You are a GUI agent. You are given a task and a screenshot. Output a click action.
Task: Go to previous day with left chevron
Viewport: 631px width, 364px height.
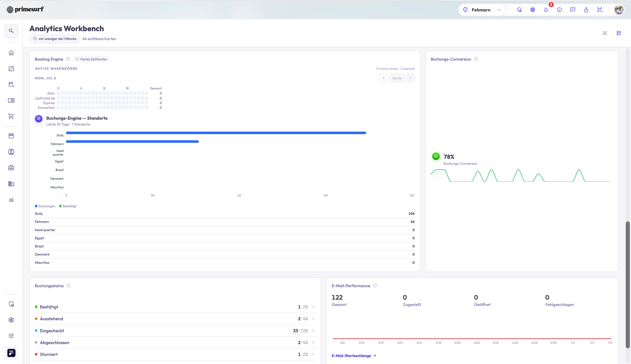pos(383,78)
